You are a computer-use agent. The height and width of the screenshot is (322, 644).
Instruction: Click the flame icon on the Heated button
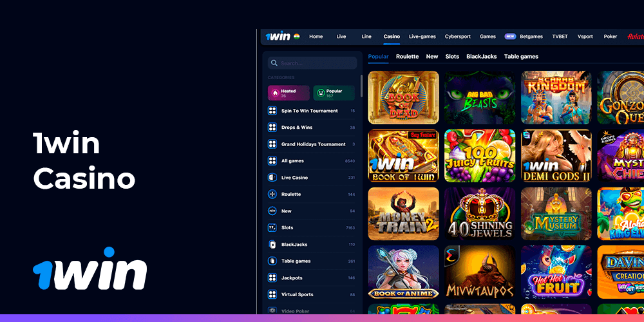[x=275, y=93]
